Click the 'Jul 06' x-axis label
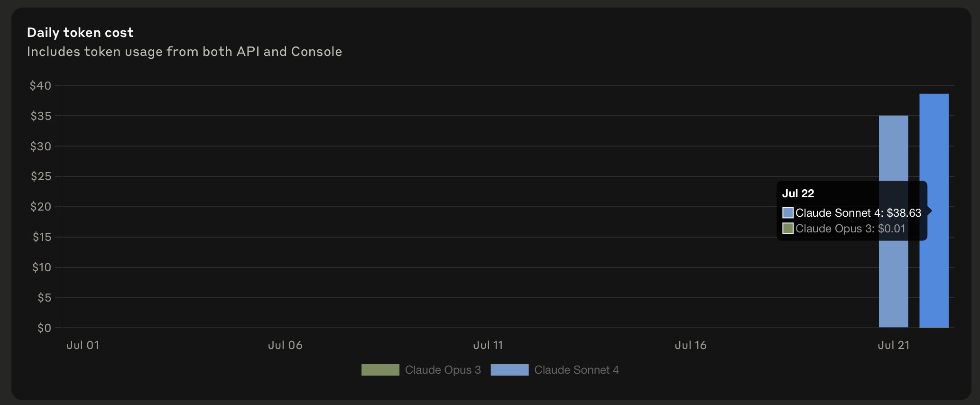This screenshot has height=405, width=980. pos(285,345)
